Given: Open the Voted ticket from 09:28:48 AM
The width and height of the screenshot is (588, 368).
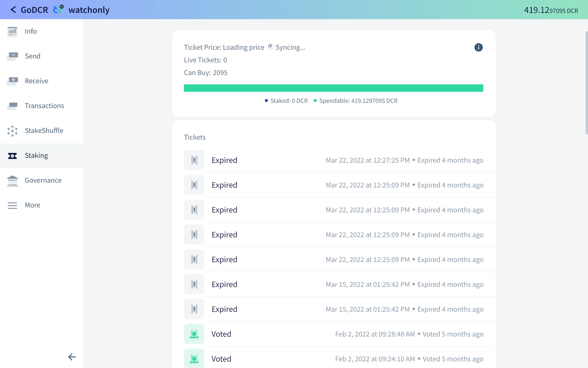Looking at the screenshot, I should pyautogui.click(x=333, y=334).
